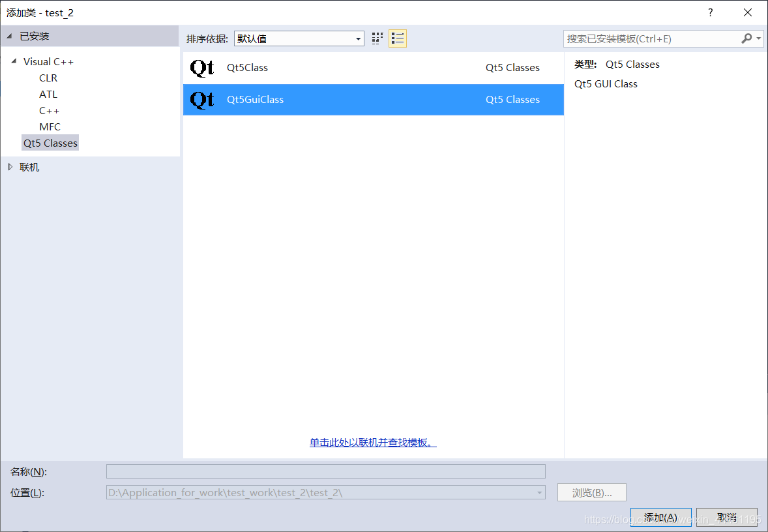Select the Visual C++ node label
Image resolution: width=768 pixels, height=532 pixels.
pos(48,62)
